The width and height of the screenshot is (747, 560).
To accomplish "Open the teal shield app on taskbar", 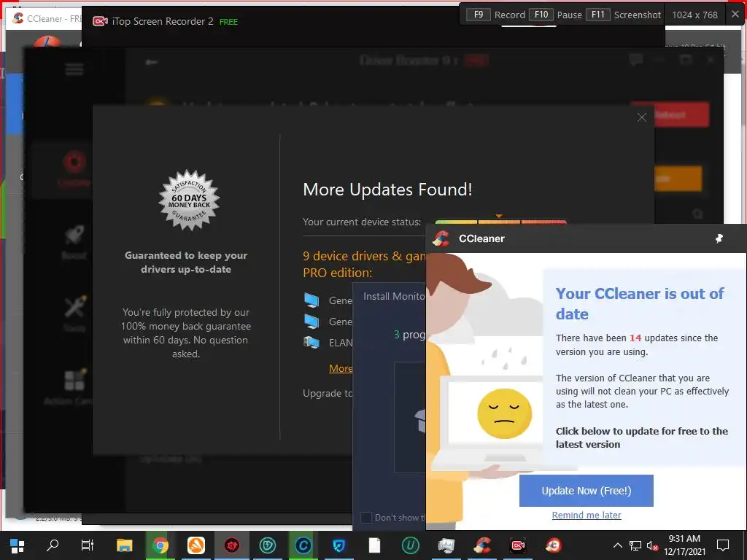I will (x=267, y=545).
